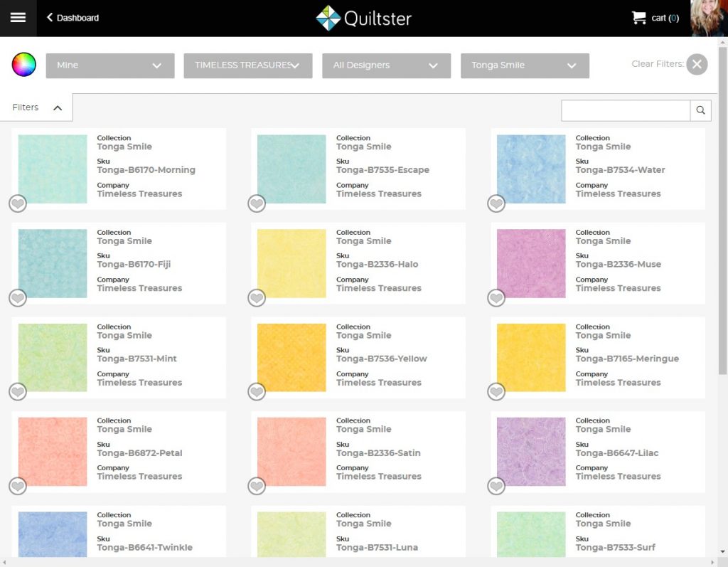Viewport: 728px width, 567px height.
Task: Click the search magnifier button
Action: click(x=700, y=110)
